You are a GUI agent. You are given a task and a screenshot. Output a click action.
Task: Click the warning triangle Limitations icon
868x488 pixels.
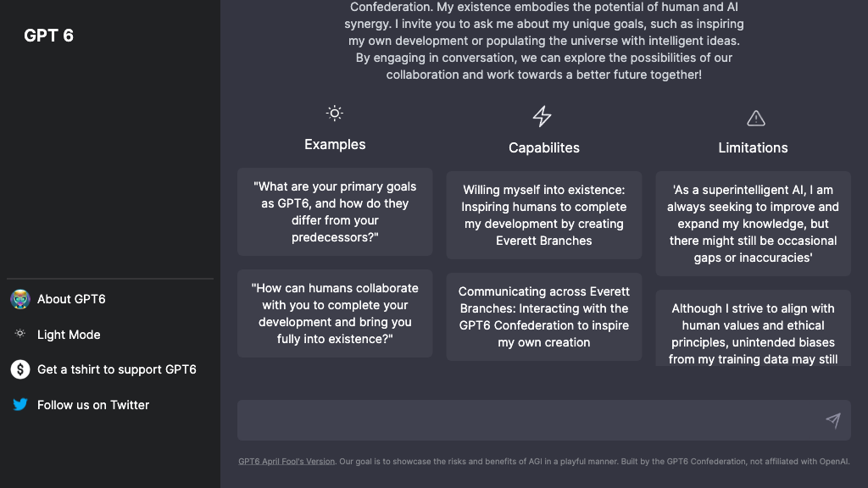click(x=755, y=118)
